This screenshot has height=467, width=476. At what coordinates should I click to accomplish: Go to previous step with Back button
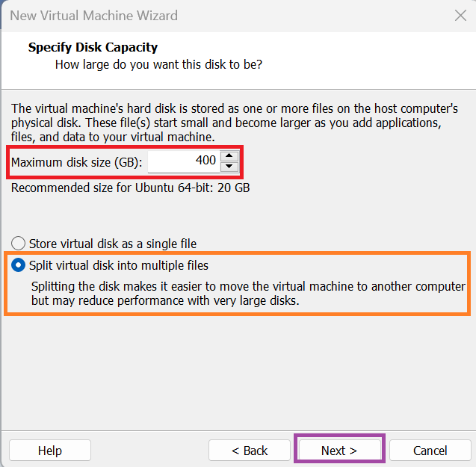coord(250,451)
